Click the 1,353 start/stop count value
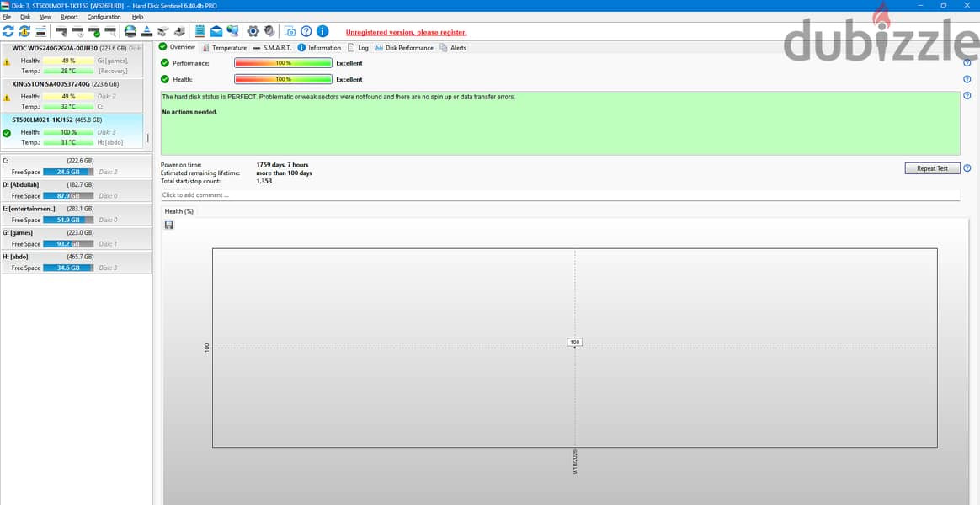Viewport: 980px width, 505px height. [264, 181]
